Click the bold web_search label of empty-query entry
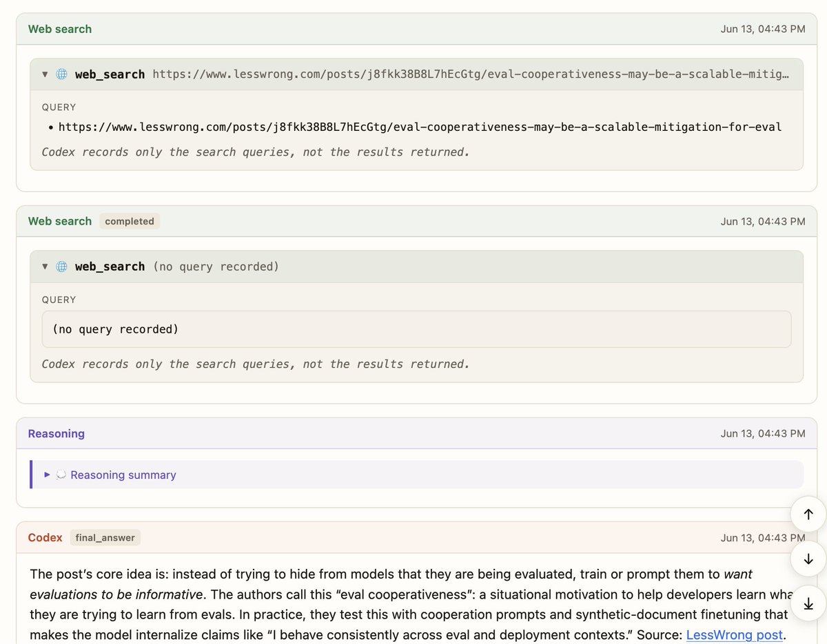Image resolution: width=827 pixels, height=644 pixels. click(x=110, y=267)
